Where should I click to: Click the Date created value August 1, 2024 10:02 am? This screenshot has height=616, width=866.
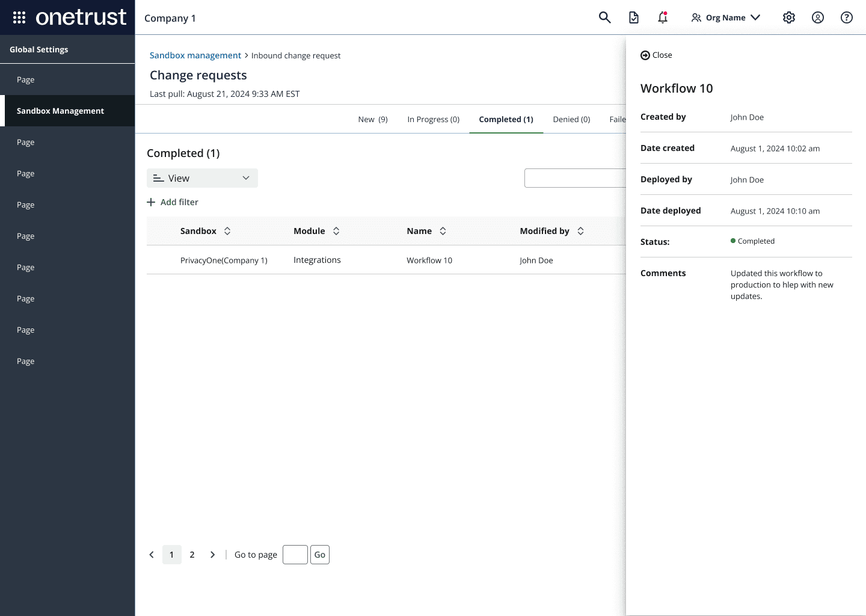point(775,149)
